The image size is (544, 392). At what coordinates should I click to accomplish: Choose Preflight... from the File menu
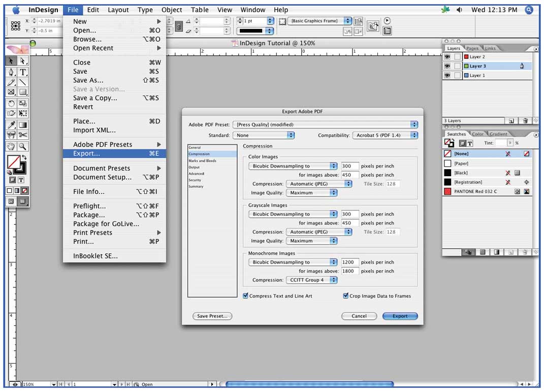pos(114,206)
